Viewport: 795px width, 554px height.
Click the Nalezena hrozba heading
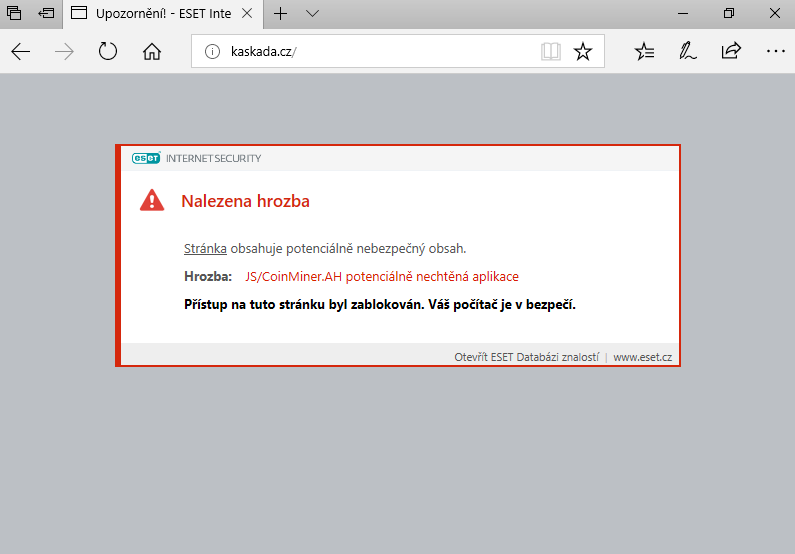pyautogui.click(x=245, y=201)
